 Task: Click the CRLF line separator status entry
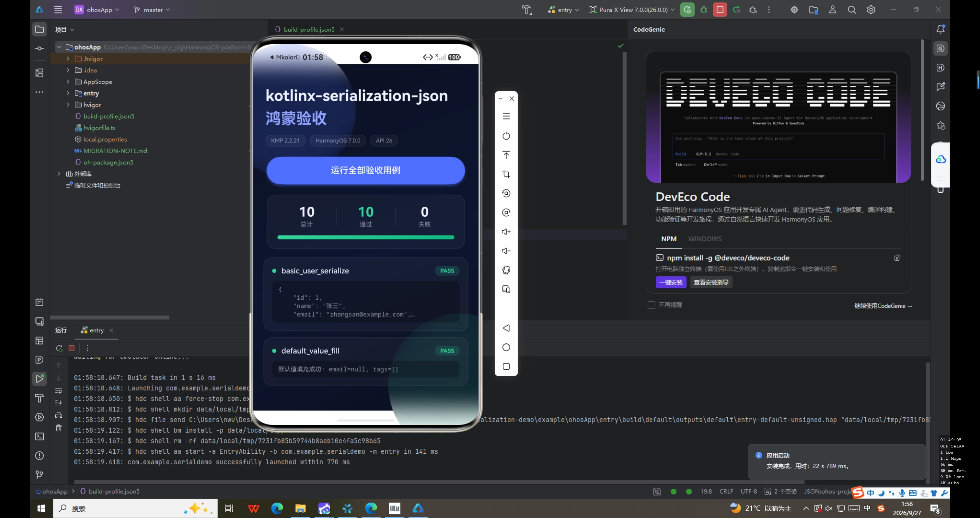click(x=726, y=491)
